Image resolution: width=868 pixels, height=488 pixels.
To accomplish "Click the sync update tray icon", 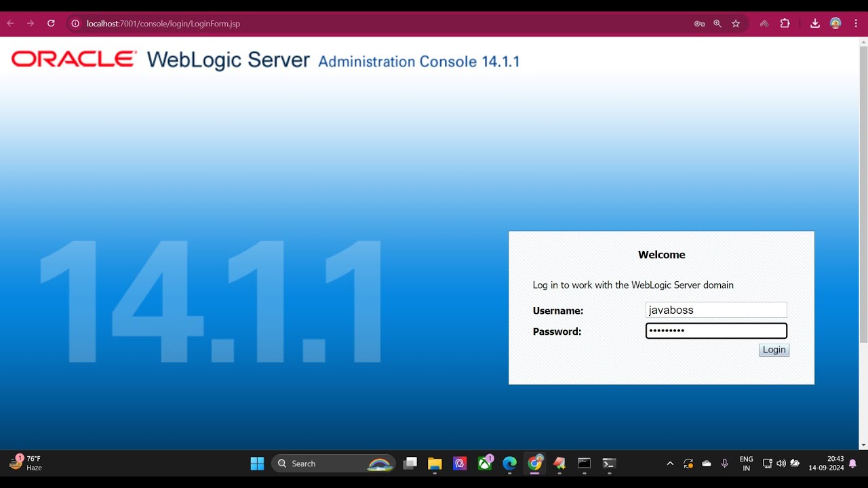I will [x=688, y=464].
